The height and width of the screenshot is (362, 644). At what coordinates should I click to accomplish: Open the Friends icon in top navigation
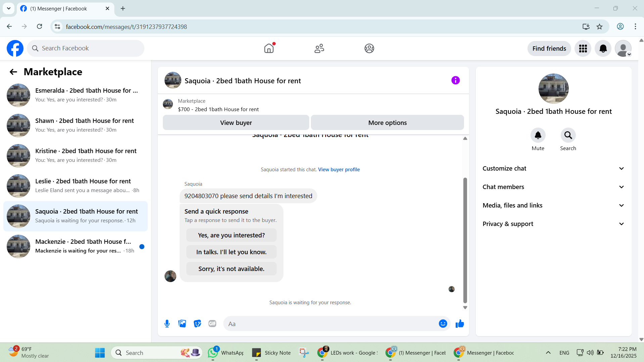[319, 48]
